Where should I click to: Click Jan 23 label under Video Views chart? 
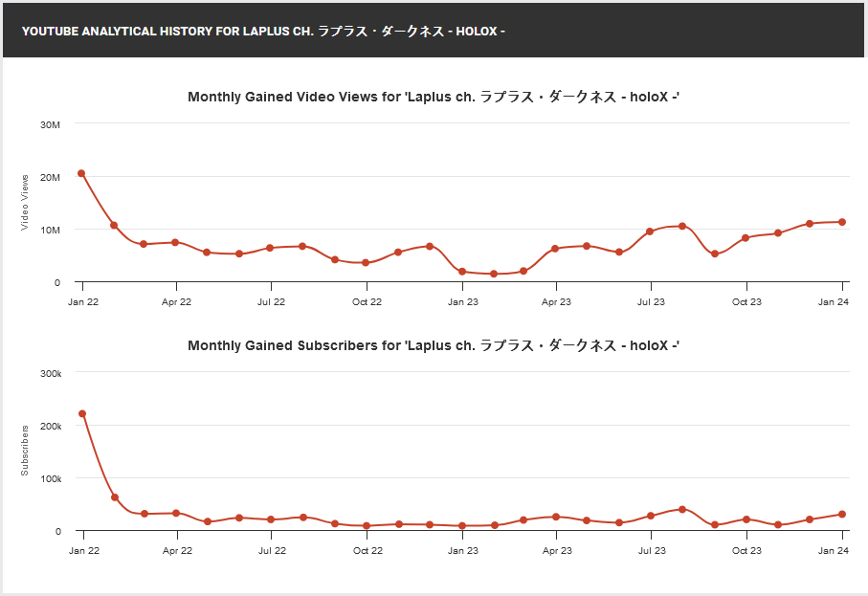click(x=463, y=302)
